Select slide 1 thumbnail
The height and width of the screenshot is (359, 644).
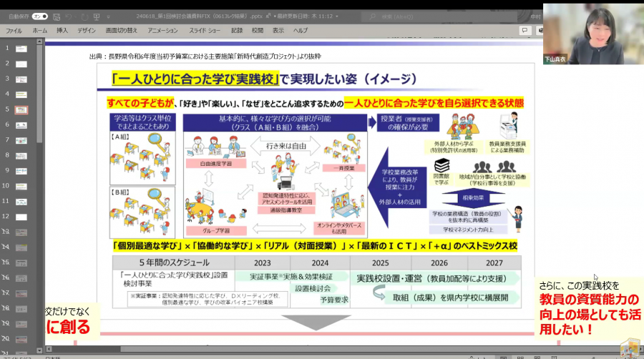[x=21, y=49]
